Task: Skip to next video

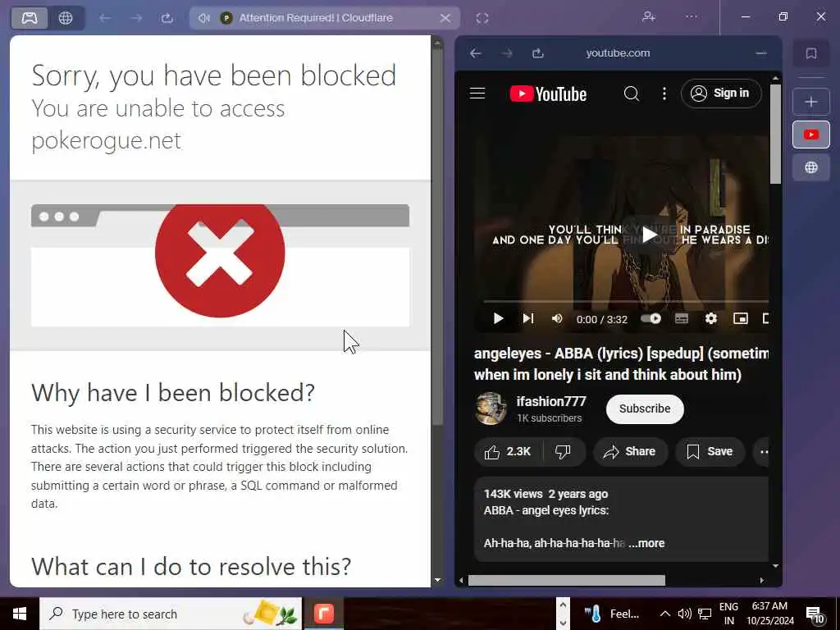Action: 528,319
